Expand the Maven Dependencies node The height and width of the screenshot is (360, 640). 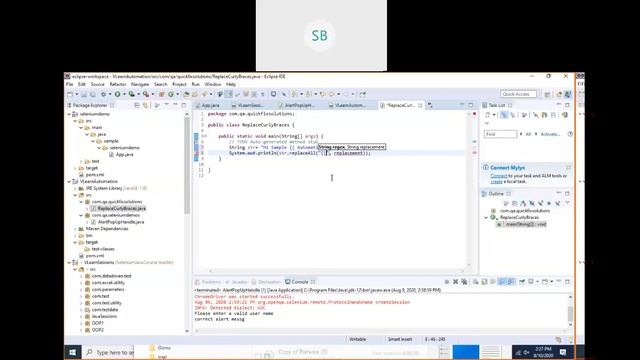[x=75, y=229]
